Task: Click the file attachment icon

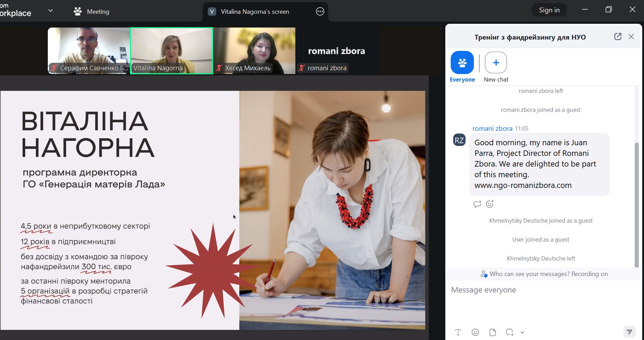Action: click(x=492, y=332)
